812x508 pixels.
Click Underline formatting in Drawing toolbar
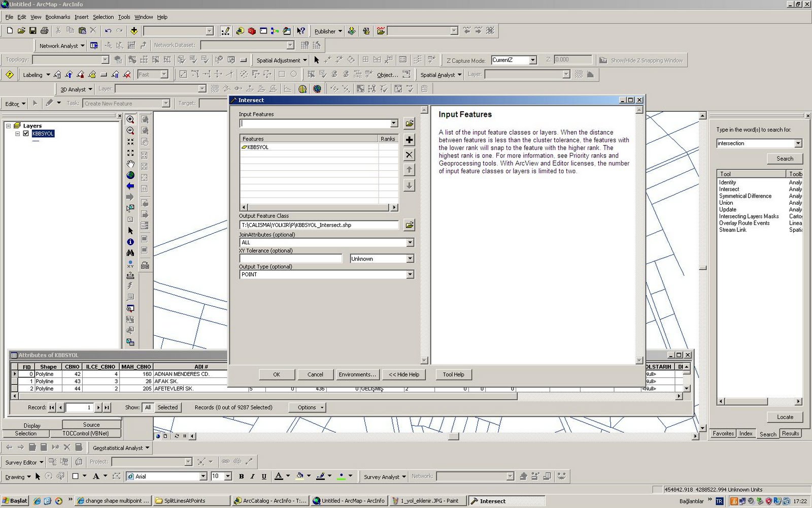264,477
